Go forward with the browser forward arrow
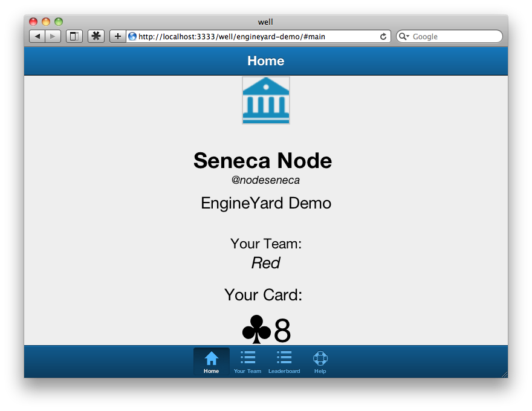532x411 pixels. coord(53,36)
